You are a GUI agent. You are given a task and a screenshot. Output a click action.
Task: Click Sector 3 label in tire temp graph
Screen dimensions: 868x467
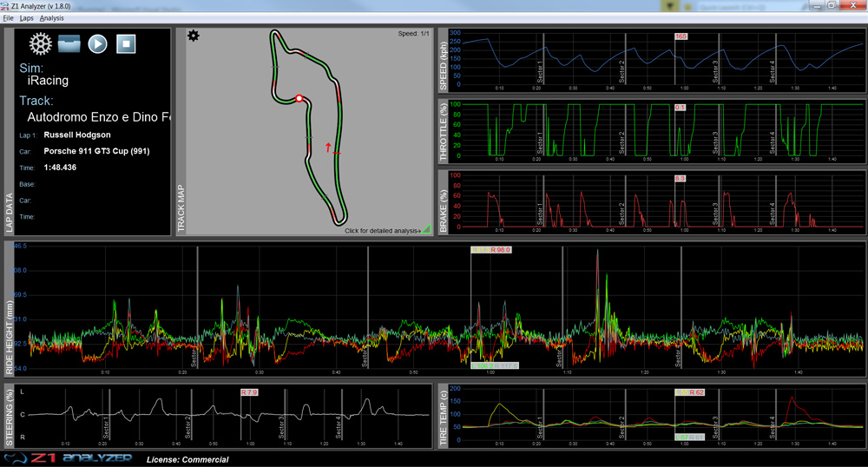click(x=715, y=426)
